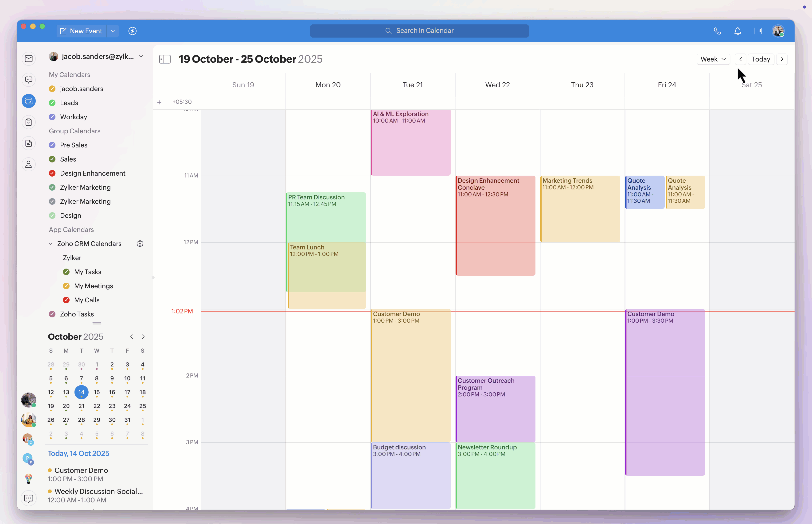Open the New Event dropdown arrow
812x524 pixels.
pyautogui.click(x=113, y=31)
